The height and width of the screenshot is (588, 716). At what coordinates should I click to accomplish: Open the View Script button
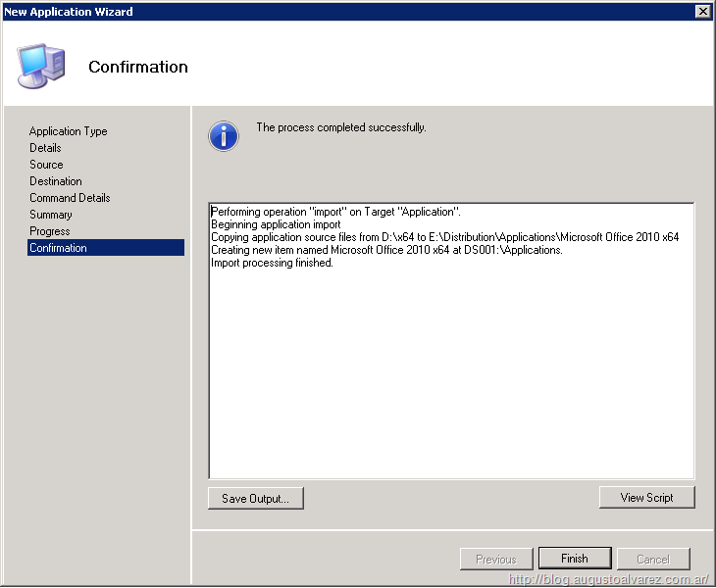pyautogui.click(x=646, y=498)
